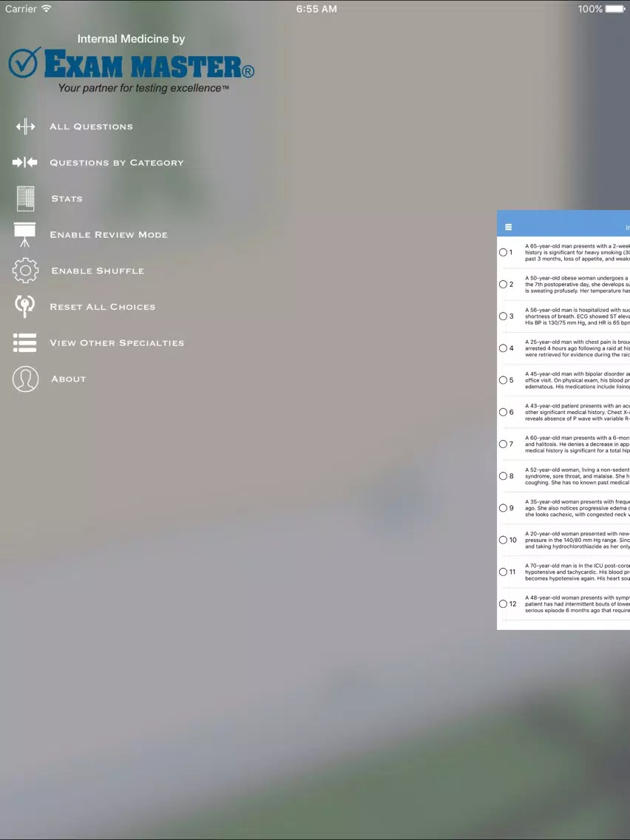Screen dimensions: 630x840
Task: Open Questions by Category
Action: click(117, 163)
